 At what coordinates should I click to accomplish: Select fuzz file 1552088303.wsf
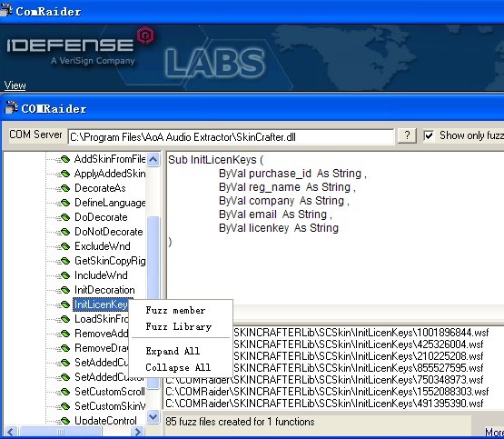(x=327, y=392)
